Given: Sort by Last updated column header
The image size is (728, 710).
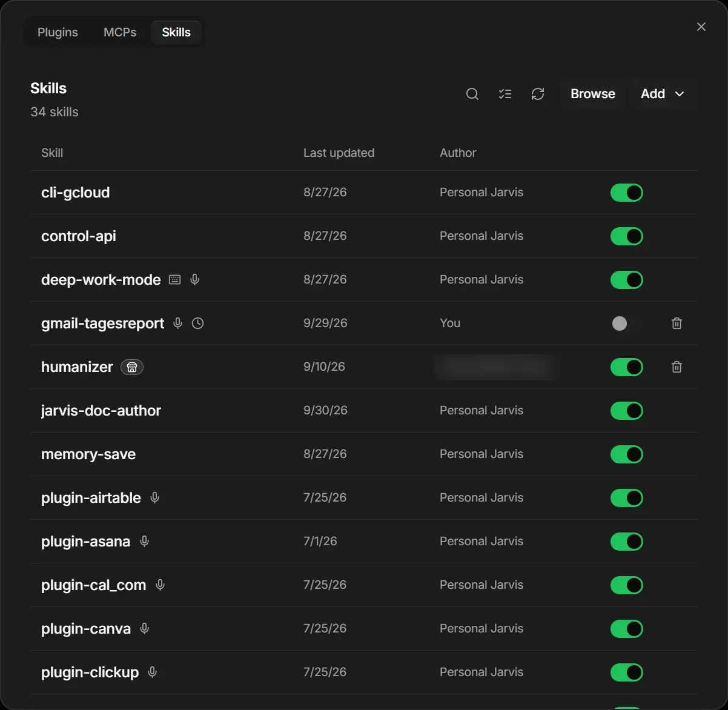Looking at the screenshot, I should (339, 153).
